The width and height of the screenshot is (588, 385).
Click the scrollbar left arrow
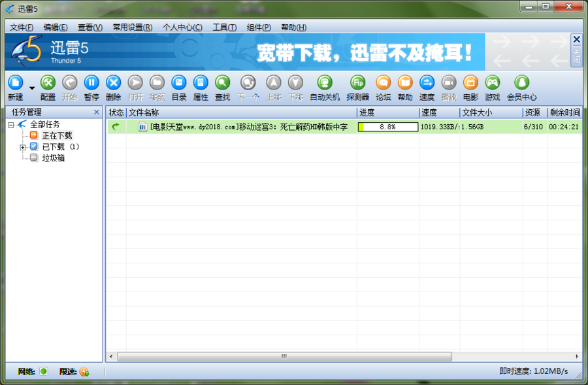pyautogui.click(x=111, y=356)
